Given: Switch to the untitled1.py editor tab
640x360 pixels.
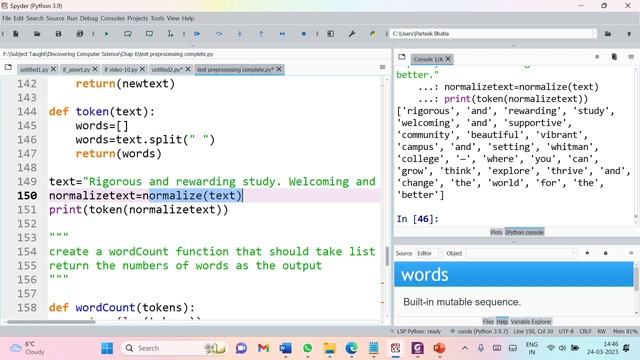Looking at the screenshot, I should click(34, 70).
